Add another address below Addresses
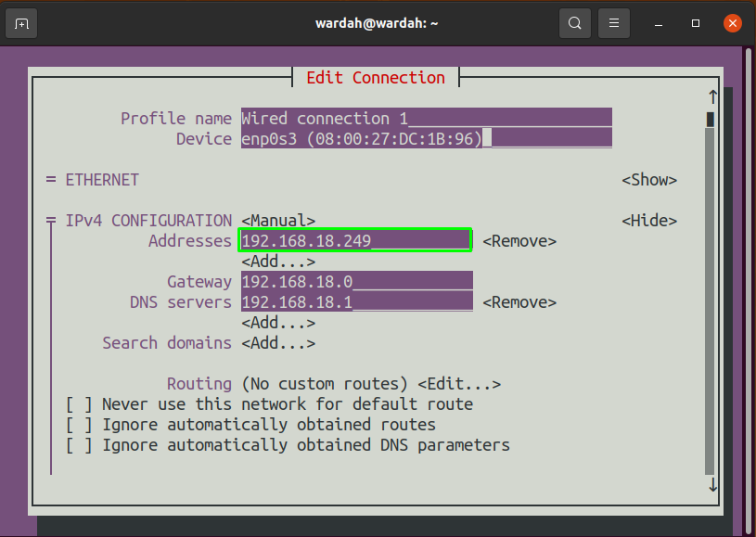 pyautogui.click(x=278, y=262)
